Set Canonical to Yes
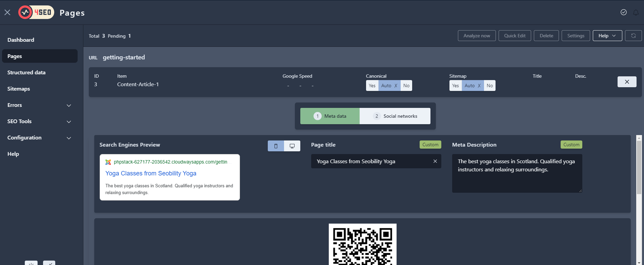This screenshot has width=644, height=265. coord(372,86)
